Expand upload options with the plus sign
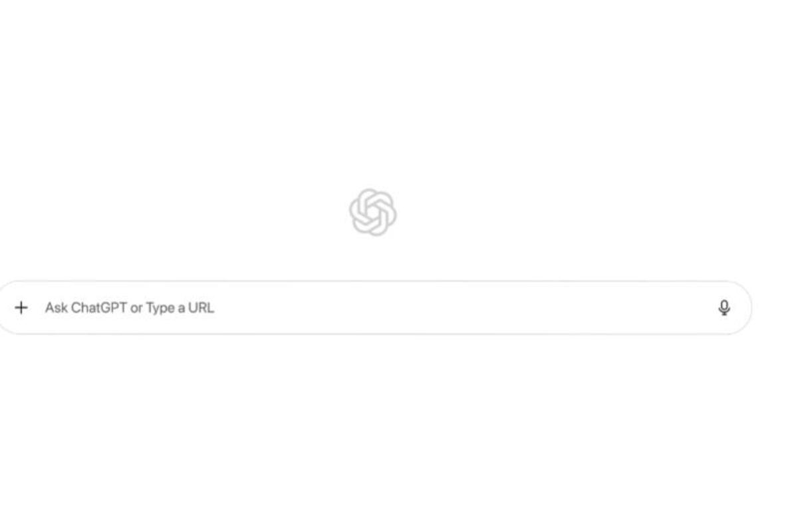This screenshot has height=532, width=798. [21, 307]
